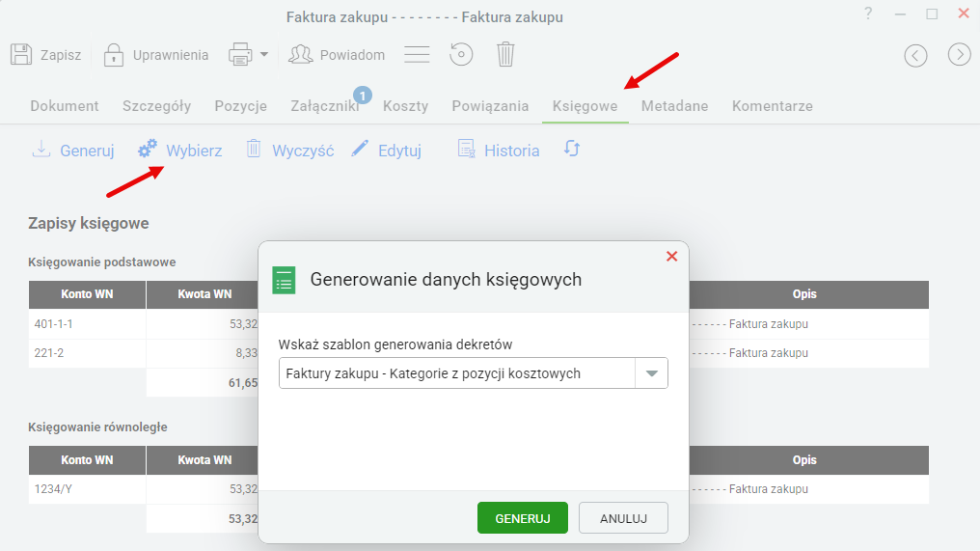This screenshot has height=551, width=980.
Task: Open the Komentarze tab
Action: click(x=773, y=106)
